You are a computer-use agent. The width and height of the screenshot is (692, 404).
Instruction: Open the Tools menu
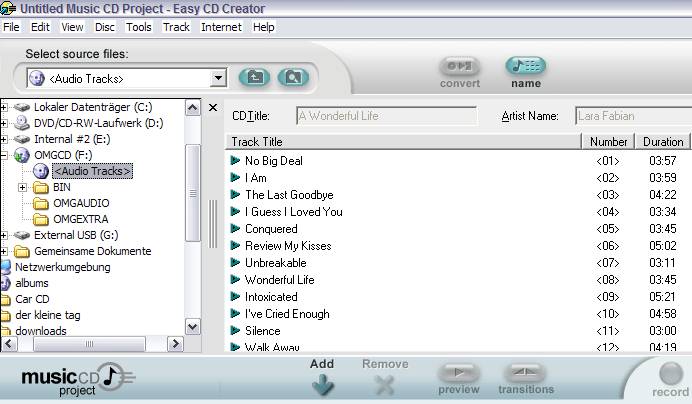coord(139,27)
